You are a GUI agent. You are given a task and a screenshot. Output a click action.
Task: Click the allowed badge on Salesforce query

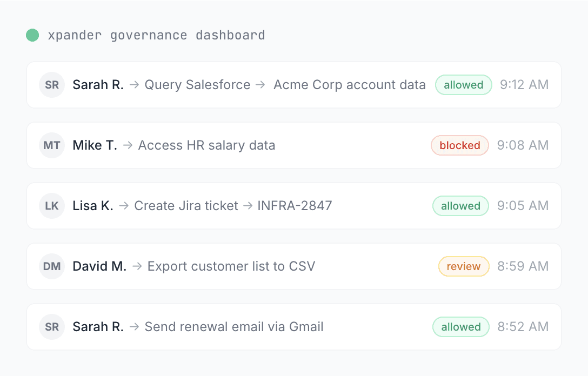coord(463,85)
